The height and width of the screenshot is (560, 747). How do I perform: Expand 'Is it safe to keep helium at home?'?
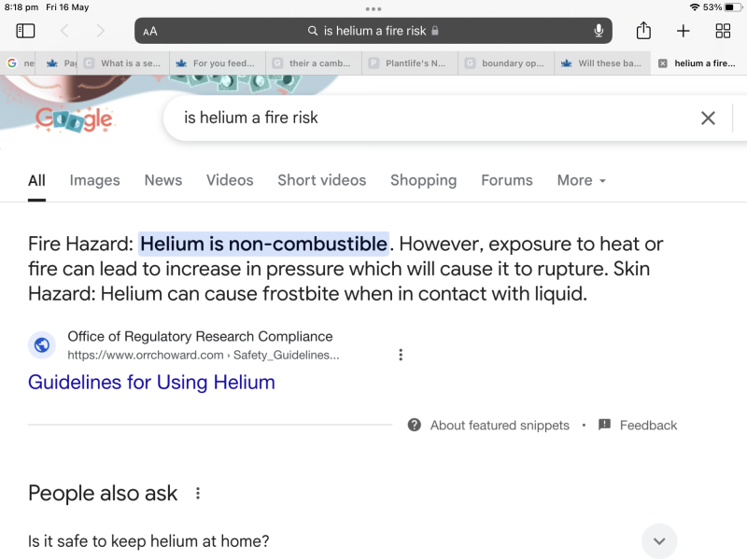(658, 540)
